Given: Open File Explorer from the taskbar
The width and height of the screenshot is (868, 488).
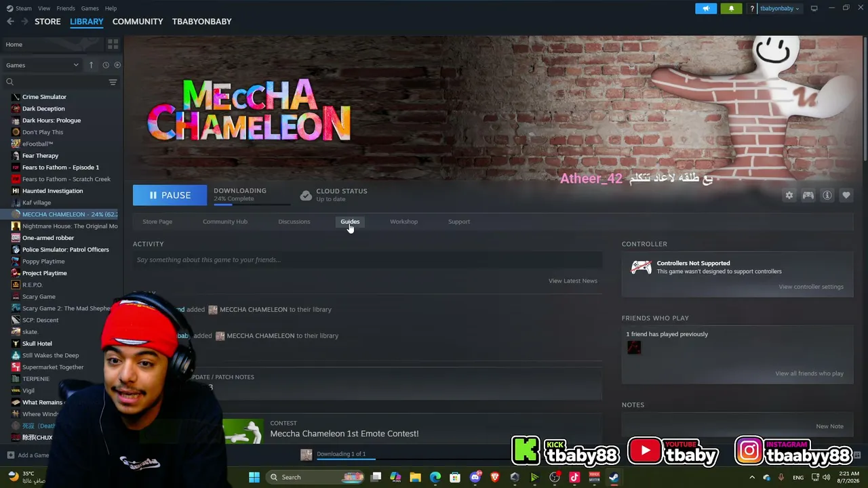Looking at the screenshot, I should (416, 477).
